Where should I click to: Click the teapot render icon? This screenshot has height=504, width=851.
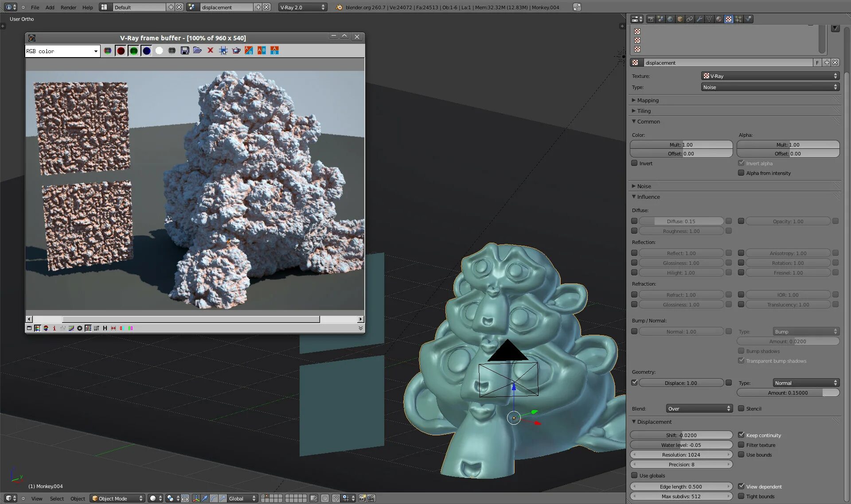[x=236, y=50]
